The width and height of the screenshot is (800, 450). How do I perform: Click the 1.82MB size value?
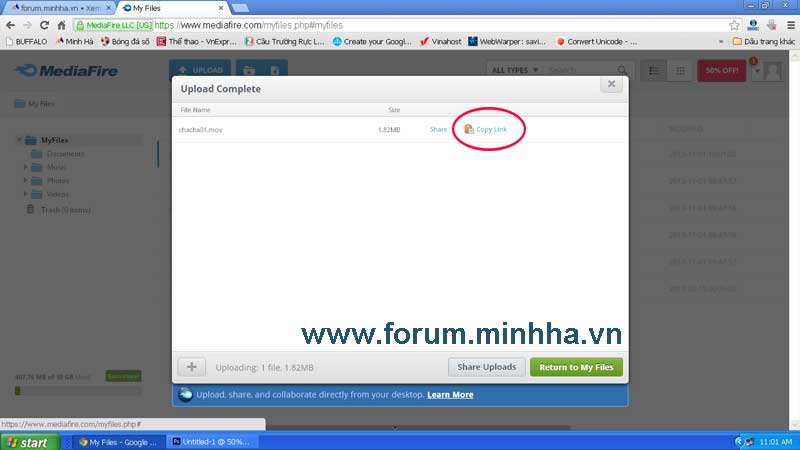tap(389, 130)
